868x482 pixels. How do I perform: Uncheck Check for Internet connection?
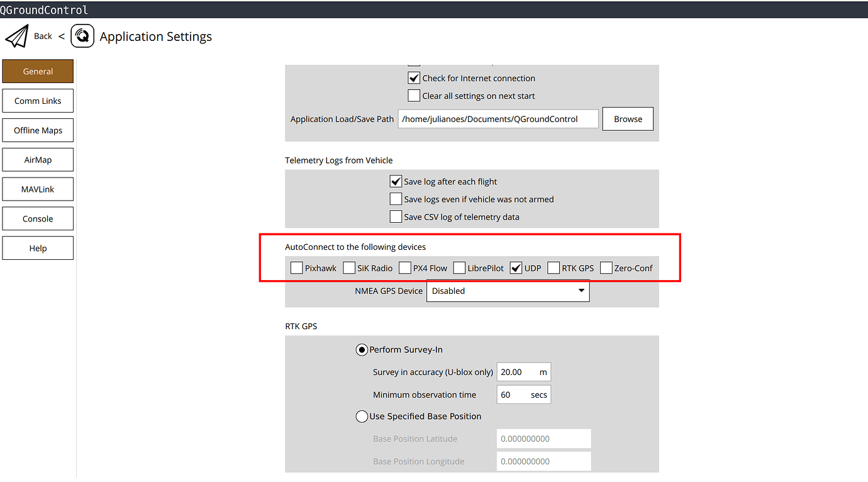(x=414, y=79)
